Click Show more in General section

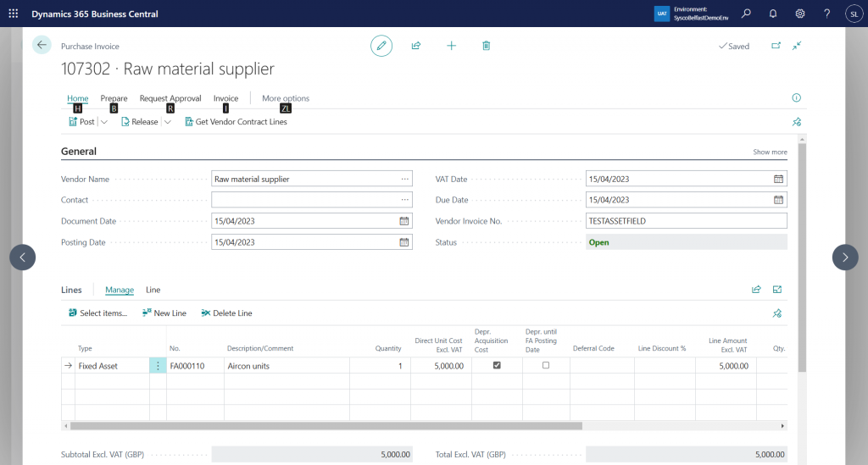click(770, 152)
